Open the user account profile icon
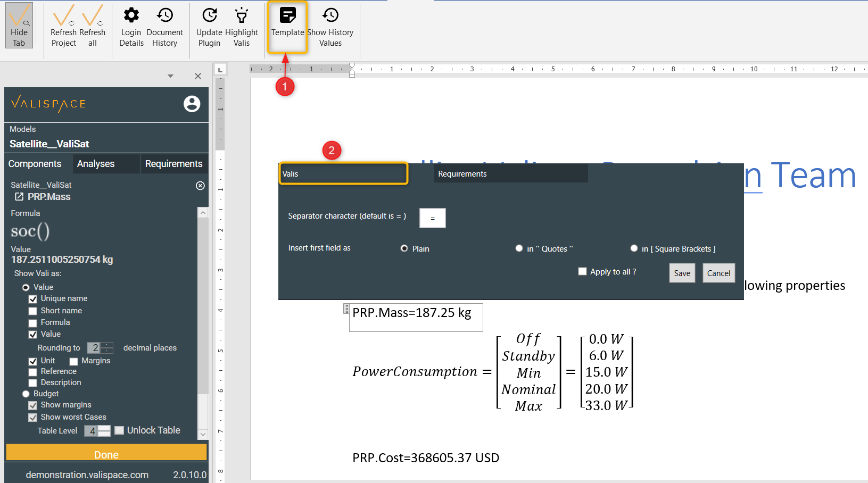The height and width of the screenshot is (483, 868). [x=192, y=104]
